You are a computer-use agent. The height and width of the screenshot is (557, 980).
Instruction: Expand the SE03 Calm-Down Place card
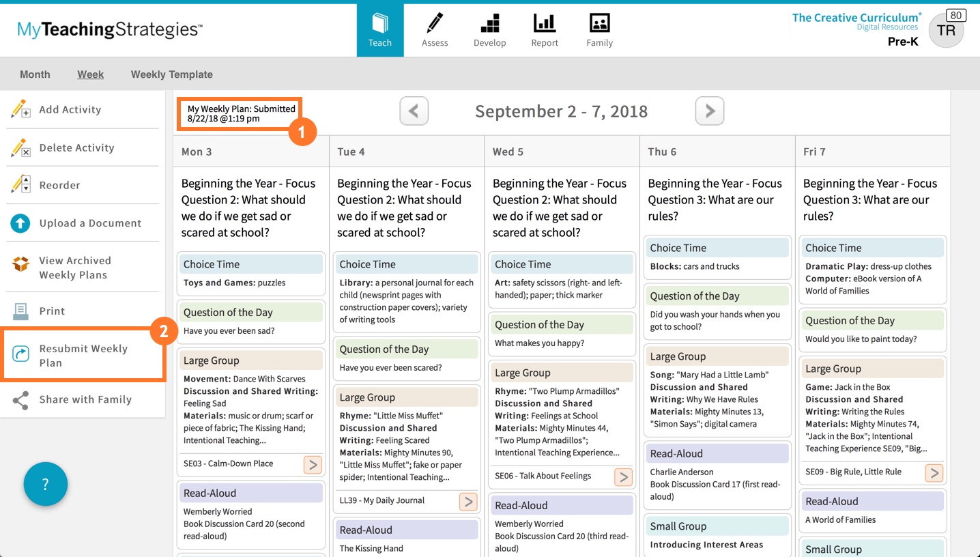point(313,464)
